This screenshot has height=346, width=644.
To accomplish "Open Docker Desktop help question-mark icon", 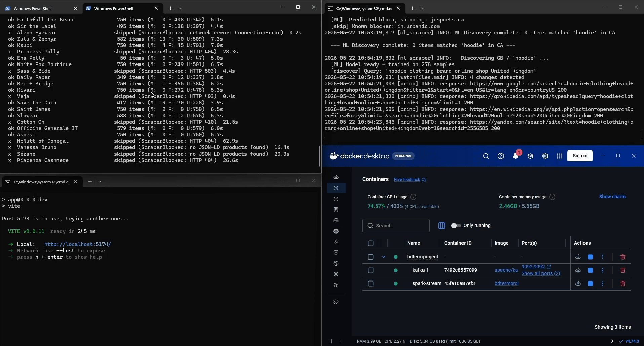I will [x=501, y=156].
